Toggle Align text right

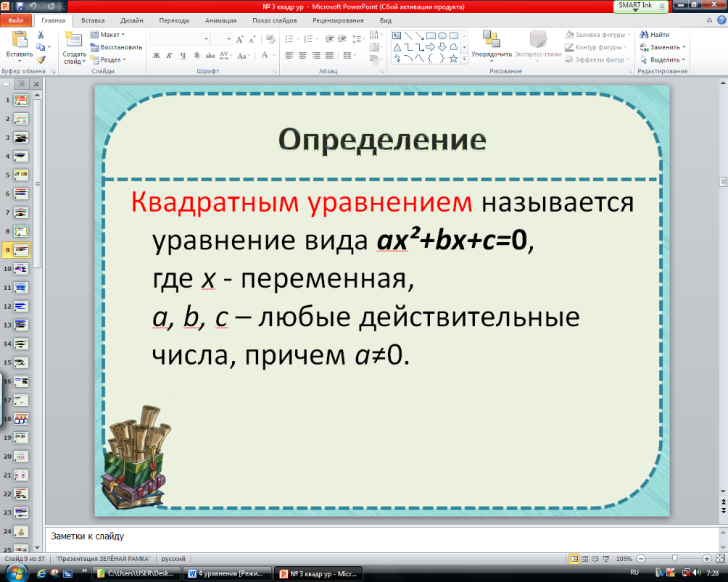pyautogui.click(x=316, y=56)
